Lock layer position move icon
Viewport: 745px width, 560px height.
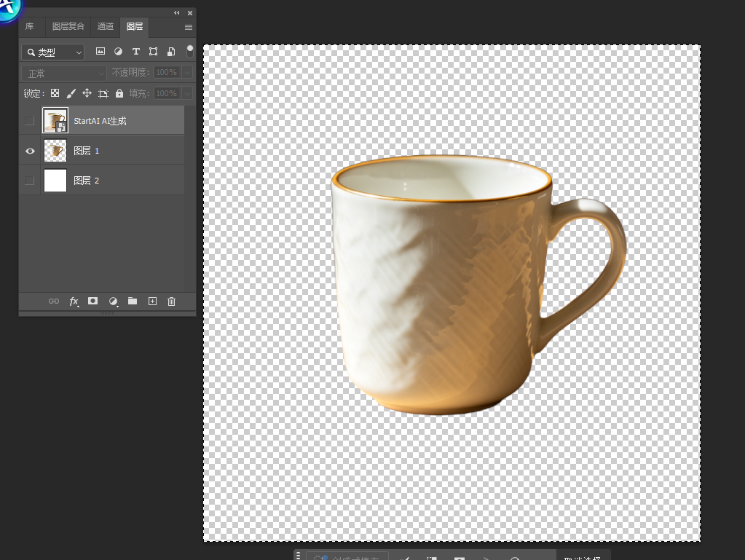click(87, 93)
